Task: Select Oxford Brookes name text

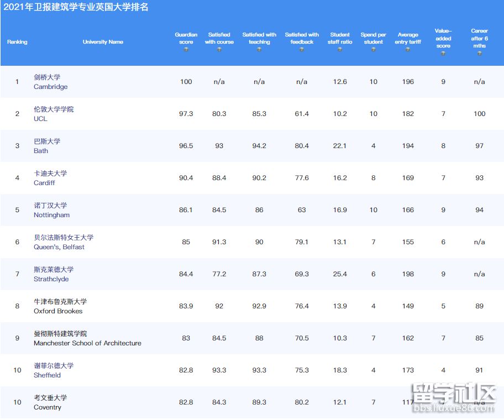Action: 58,311
